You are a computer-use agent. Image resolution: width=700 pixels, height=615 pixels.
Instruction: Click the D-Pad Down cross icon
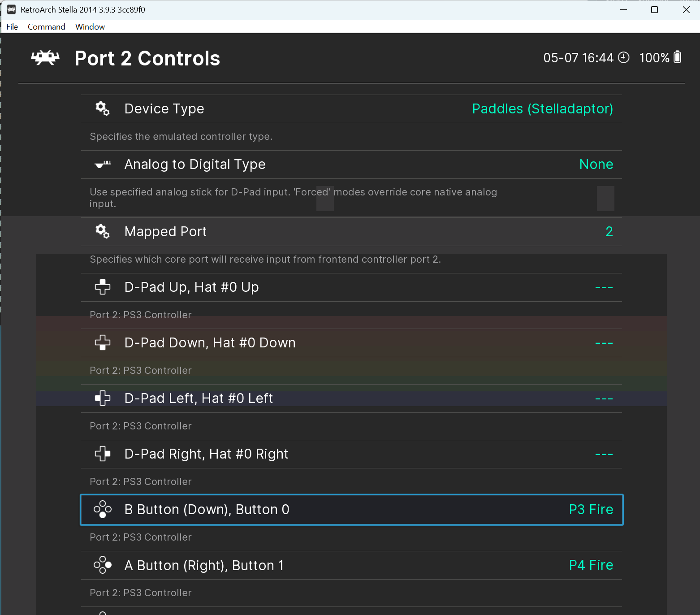[103, 342]
